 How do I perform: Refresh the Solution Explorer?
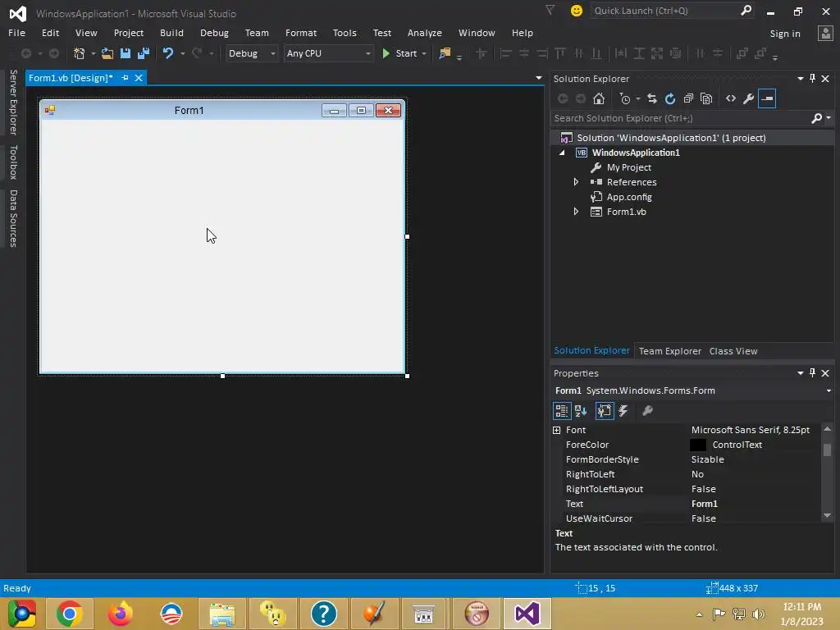pyautogui.click(x=670, y=98)
